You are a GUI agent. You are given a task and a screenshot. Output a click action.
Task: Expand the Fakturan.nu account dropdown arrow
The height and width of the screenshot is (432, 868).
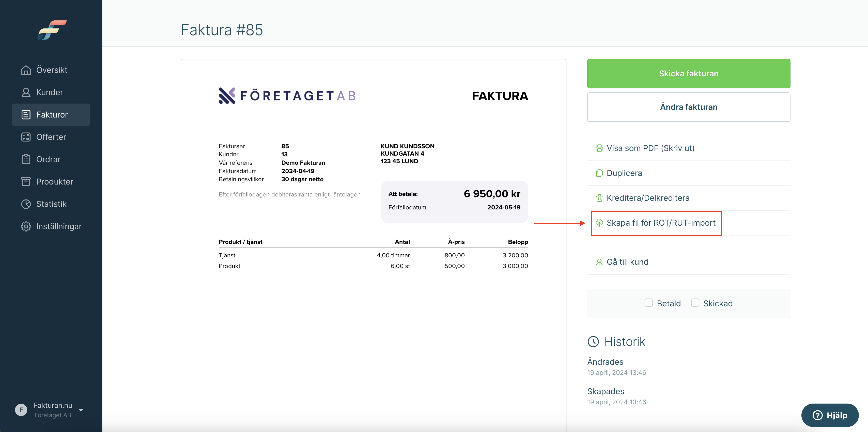[81, 410]
